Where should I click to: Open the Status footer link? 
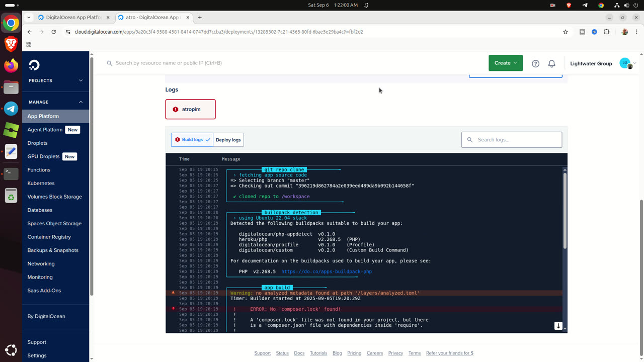pos(282,353)
